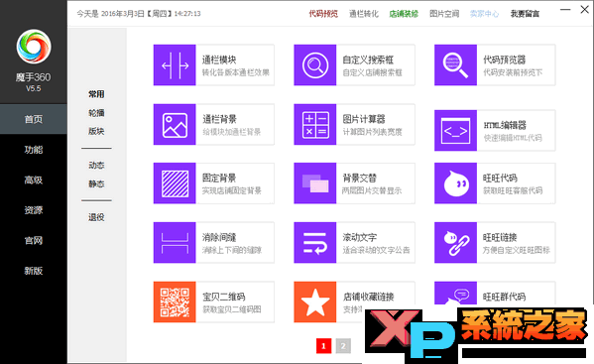Viewport: 594px width, 364px height.
Task: Select the 常用 category
Action: coord(96,94)
